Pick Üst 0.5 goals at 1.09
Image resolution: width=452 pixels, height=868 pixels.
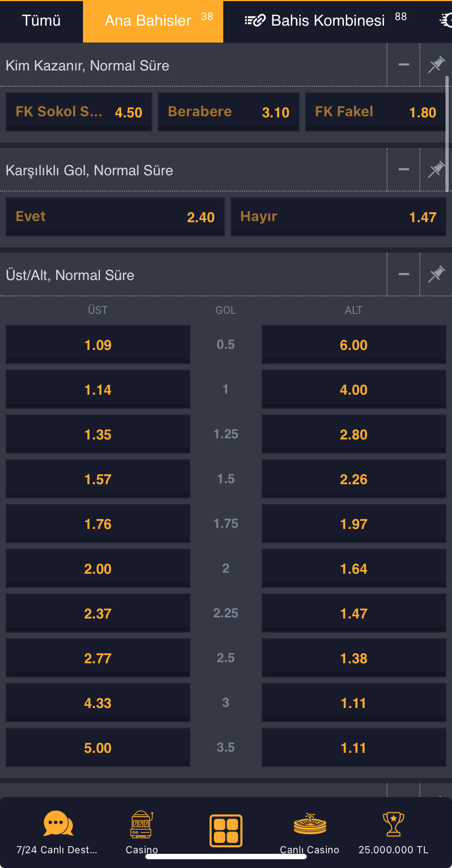pyautogui.click(x=97, y=344)
